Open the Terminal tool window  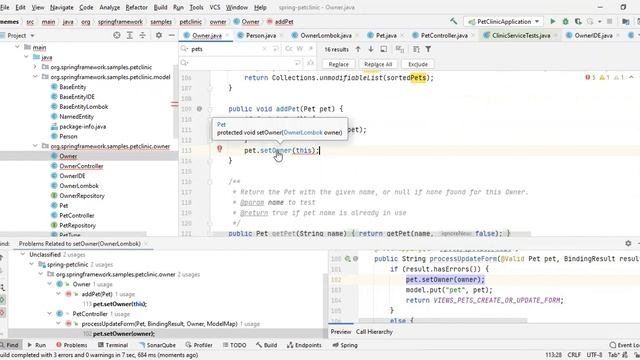[113, 345]
